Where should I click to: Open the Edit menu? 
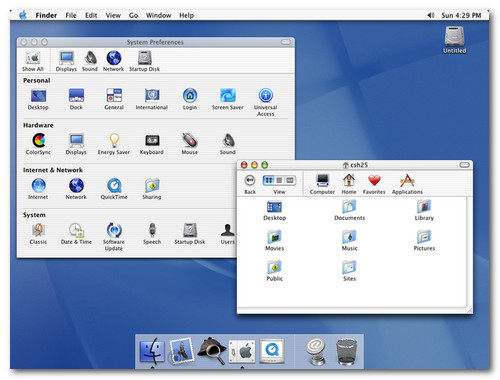click(x=91, y=15)
